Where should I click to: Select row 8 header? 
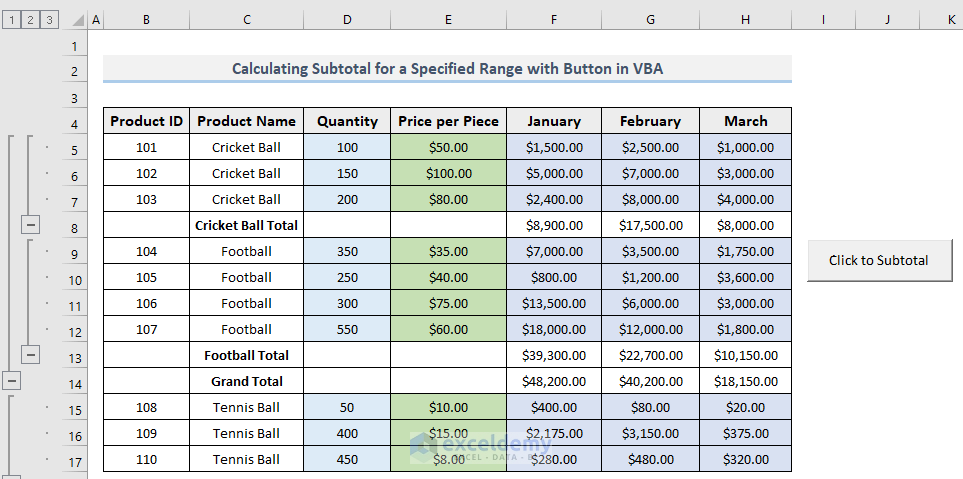click(74, 228)
